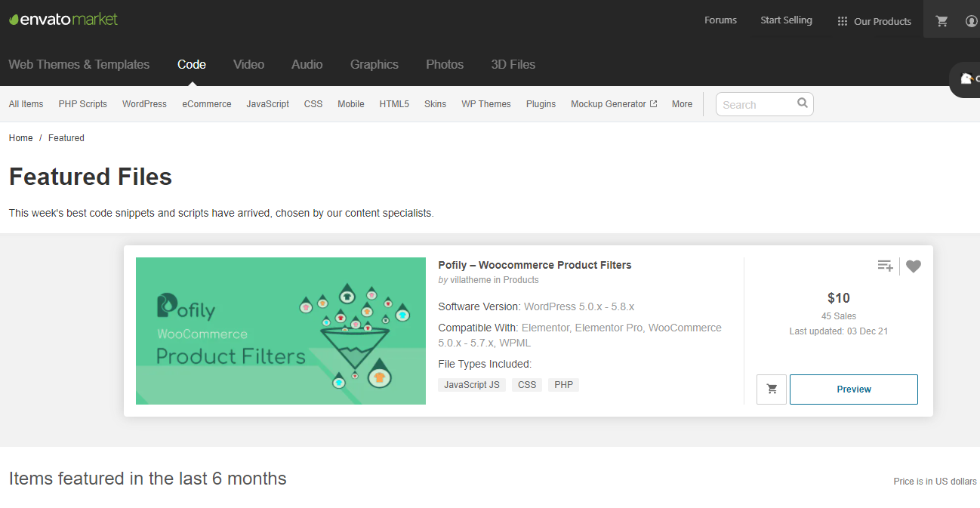Open All Items submenu
Image resolution: width=980 pixels, height=508 pixels.
coord(26,104)
